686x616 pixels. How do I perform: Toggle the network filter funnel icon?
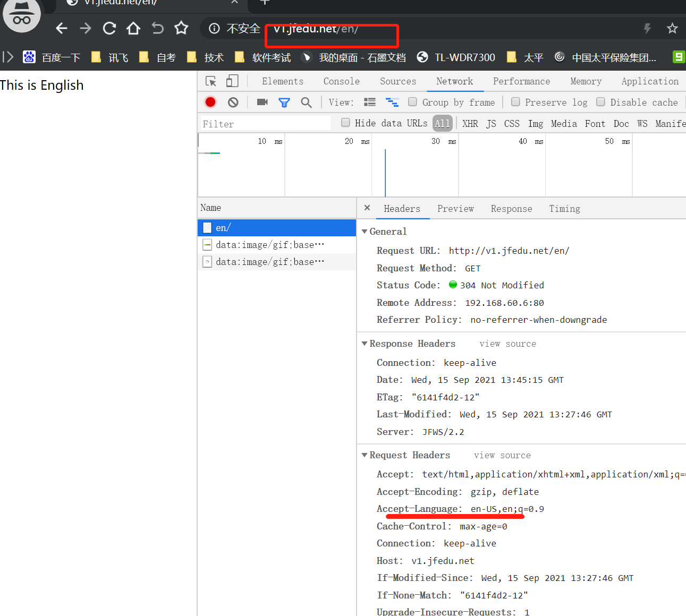click(x=284, y=102)
